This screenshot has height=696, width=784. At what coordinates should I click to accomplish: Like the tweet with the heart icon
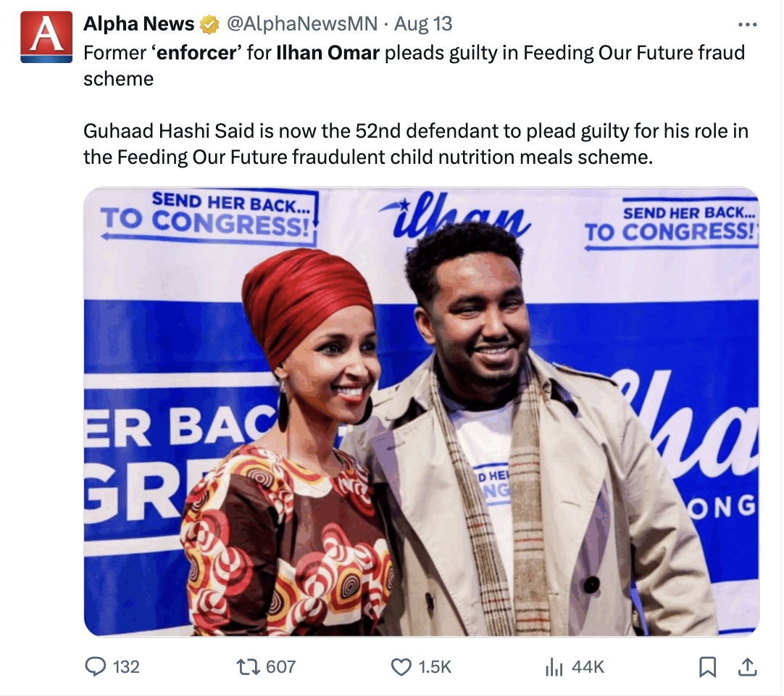pos(401,666)
